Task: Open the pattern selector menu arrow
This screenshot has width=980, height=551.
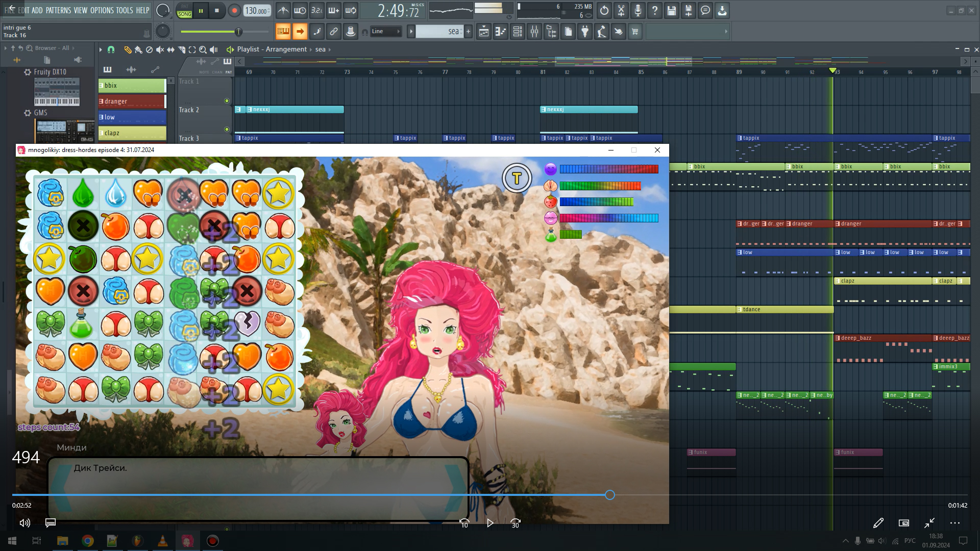Action: pyautogui.click(x=411, y=32)
